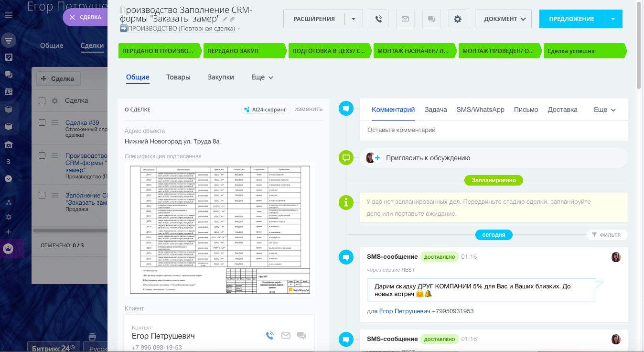Click изменить link in О сделке
Viewport: 644px width, 352px height.
tap(308, 109)
